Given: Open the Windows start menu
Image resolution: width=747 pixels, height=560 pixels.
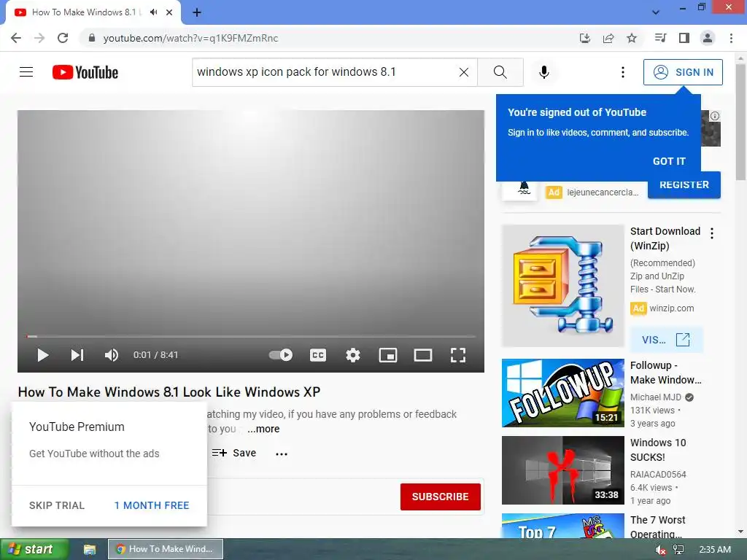Looking at the screenshot, I should pyautogui.click(x=34, y=549).
